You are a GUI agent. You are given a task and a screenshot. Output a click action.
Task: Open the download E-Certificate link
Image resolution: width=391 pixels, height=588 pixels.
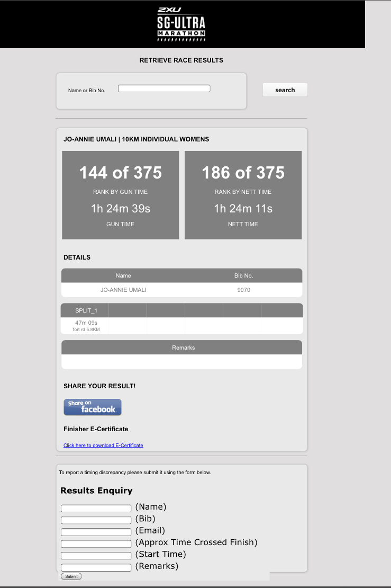(103, 445)
